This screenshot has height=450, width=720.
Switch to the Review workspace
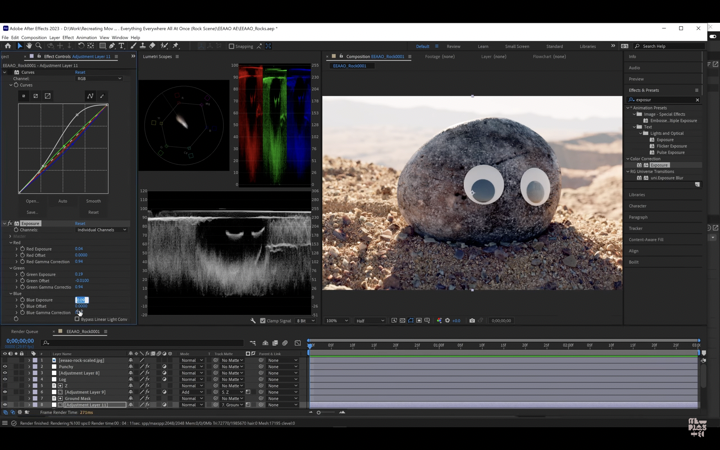point(453,46)
